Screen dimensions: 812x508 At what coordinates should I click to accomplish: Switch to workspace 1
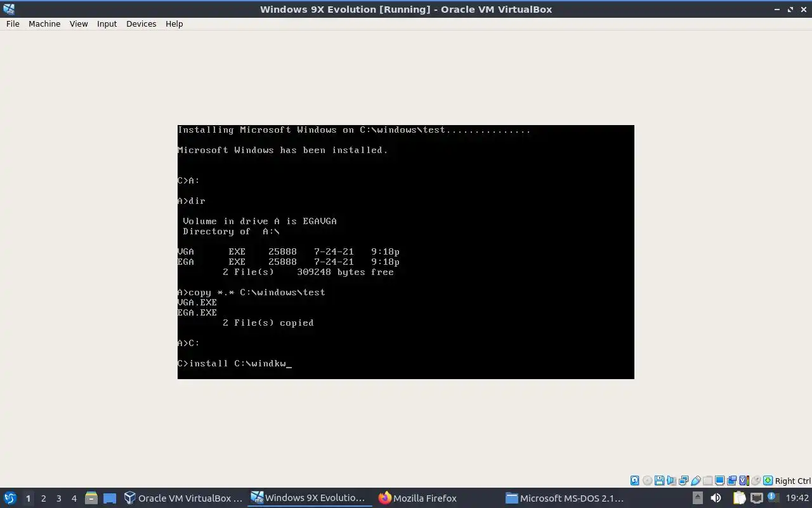click(x=28, y=498)
